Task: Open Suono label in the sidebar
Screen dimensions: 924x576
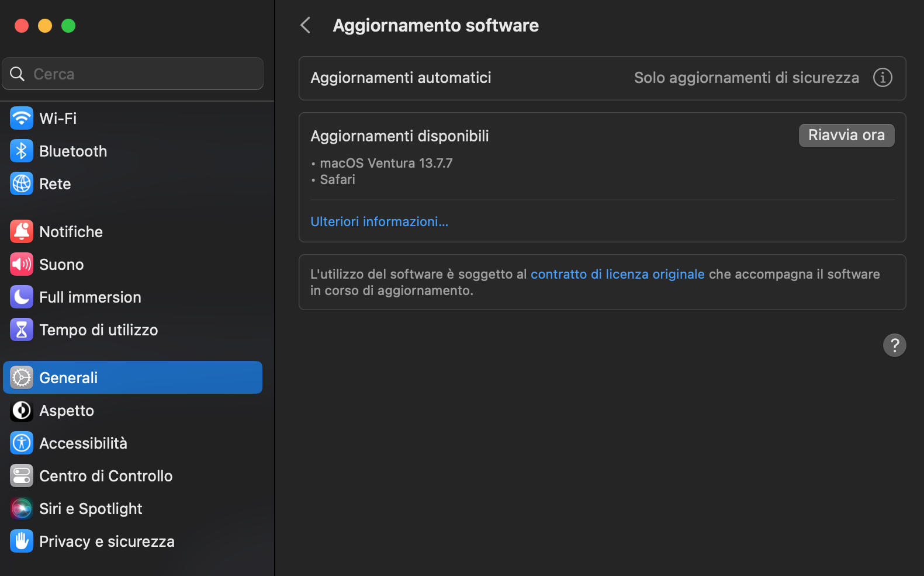Action: pos(61,264)
